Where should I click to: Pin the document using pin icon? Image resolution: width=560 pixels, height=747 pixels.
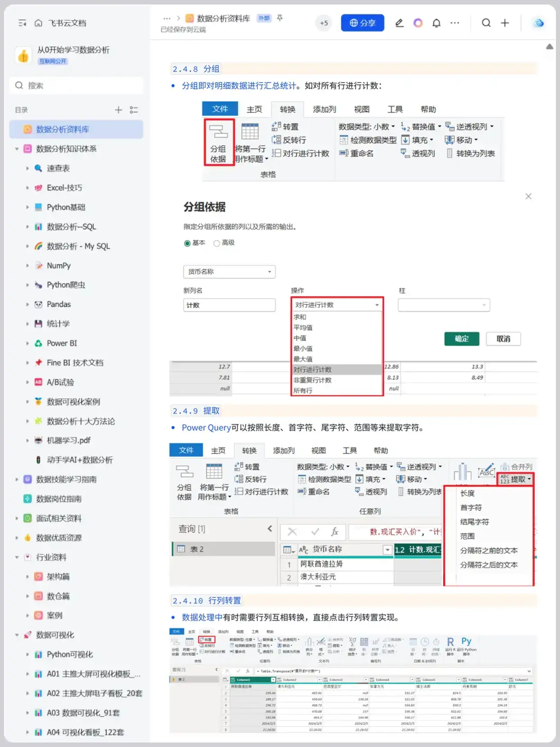(280, 18)
